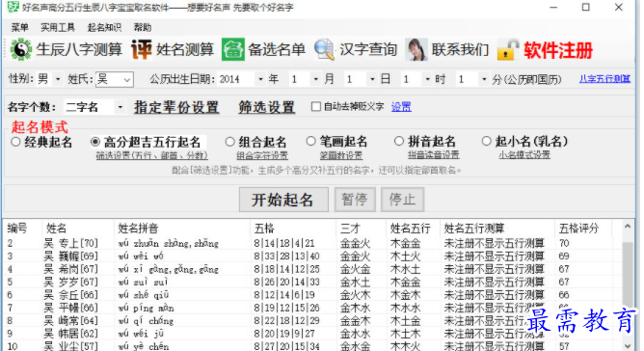
Task: Select the row 吴 崎常[64]
Action: (312, 320)
